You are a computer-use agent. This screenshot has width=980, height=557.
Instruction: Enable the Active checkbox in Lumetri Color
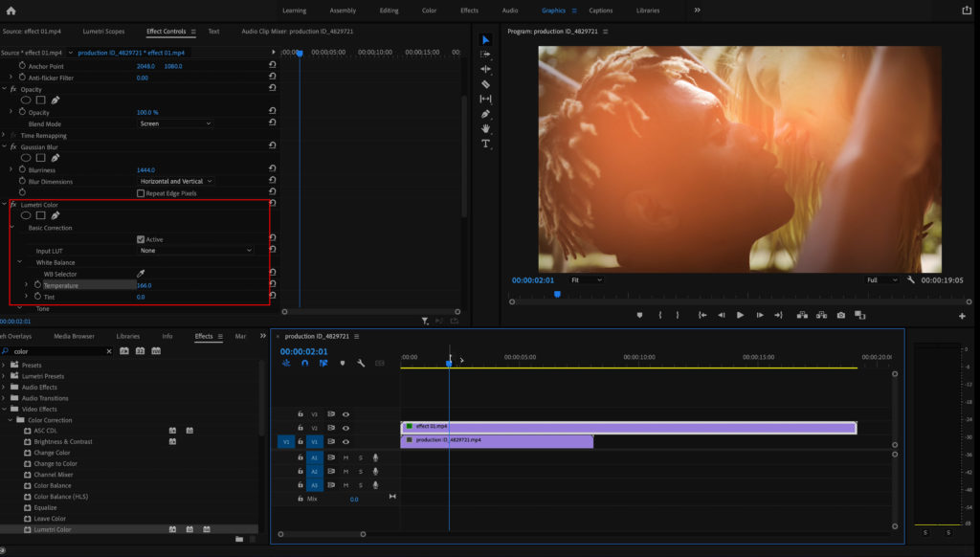(139, 238)
